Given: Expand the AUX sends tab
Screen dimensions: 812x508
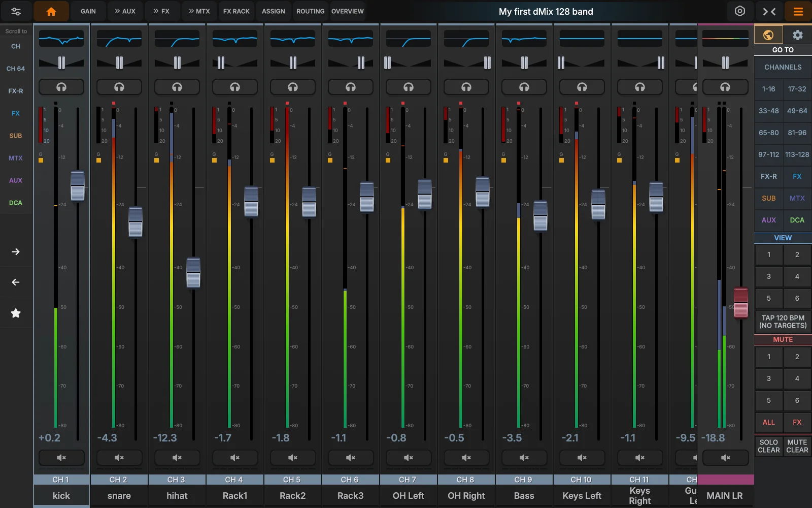Looking at the screenshot, I should pyautogui.click(x=125, y=11).
